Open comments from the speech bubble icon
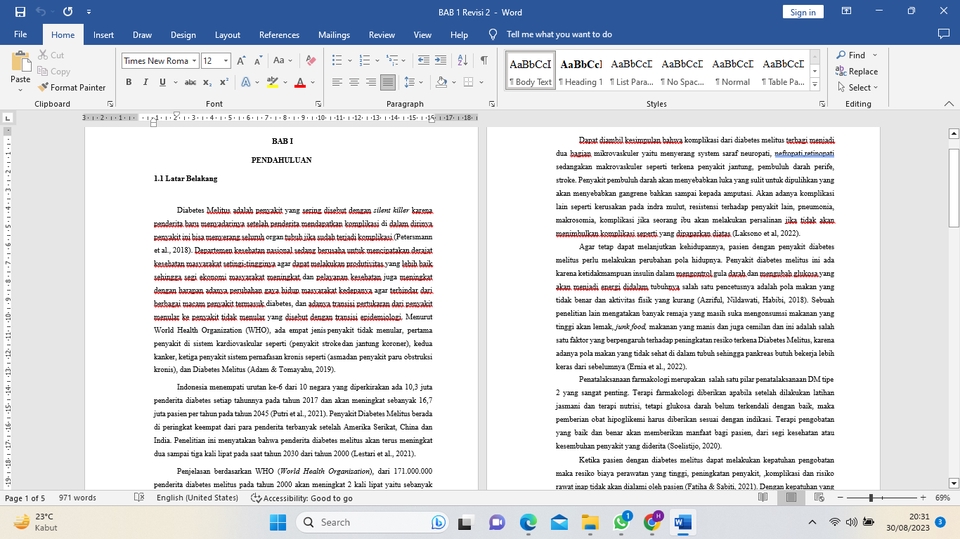This screenshot has height=539, width=960. coord(943,34)
